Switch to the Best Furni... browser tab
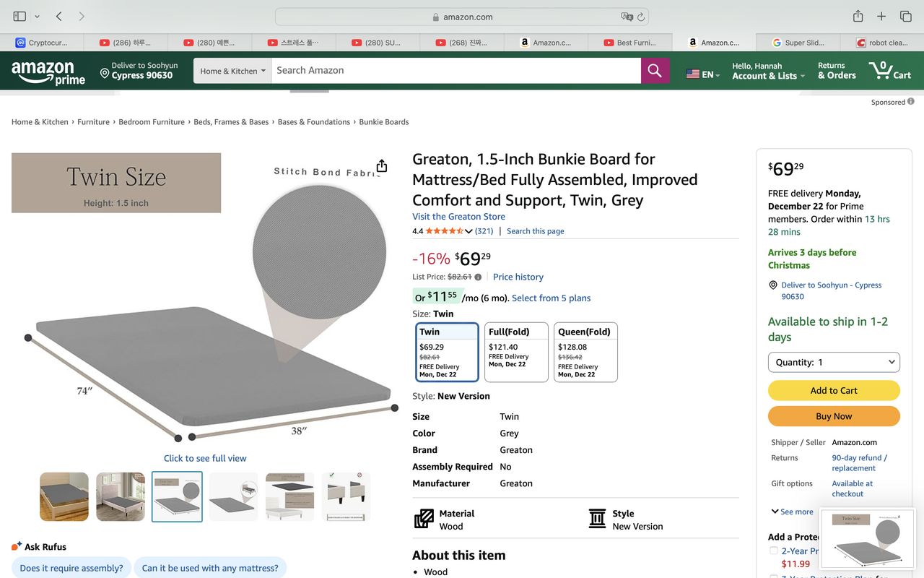Viewport: 924px width, 578px height. (x=629, y=43)
